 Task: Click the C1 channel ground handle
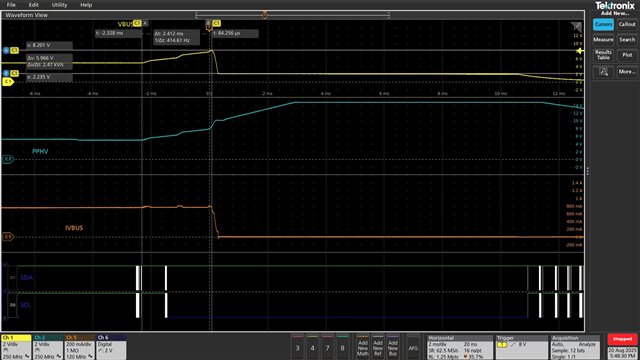(8, 82)
